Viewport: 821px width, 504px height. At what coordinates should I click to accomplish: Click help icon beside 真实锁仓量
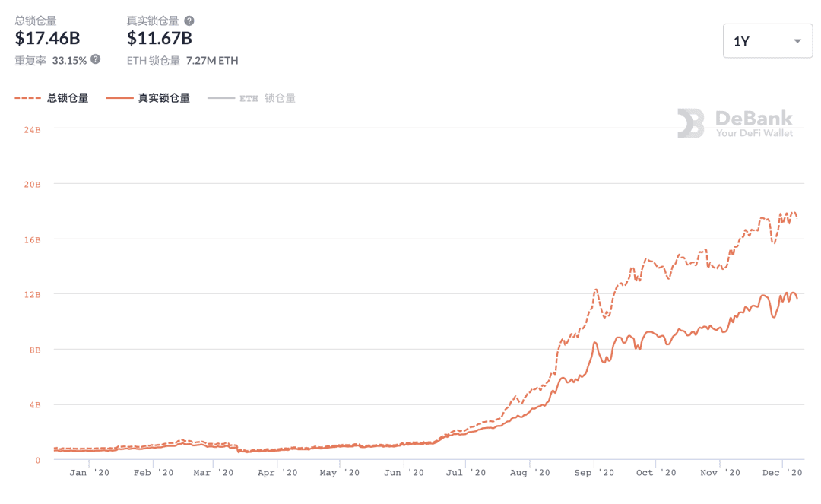click(189, 21)
